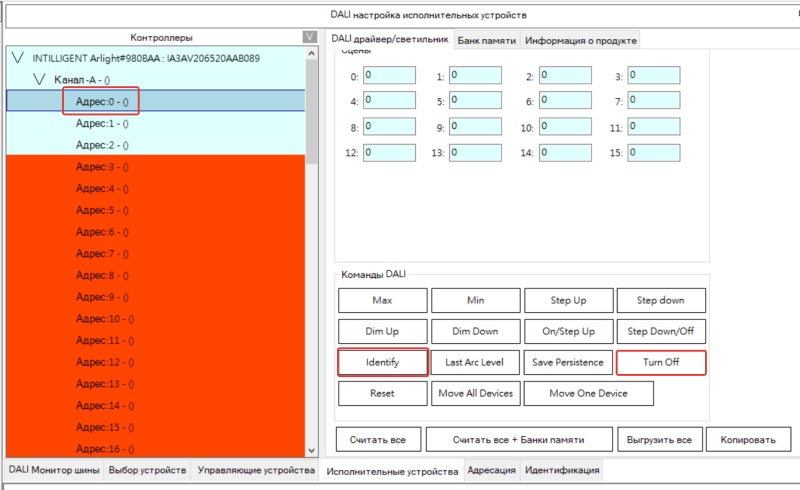Click the Turn Off button

661,362
